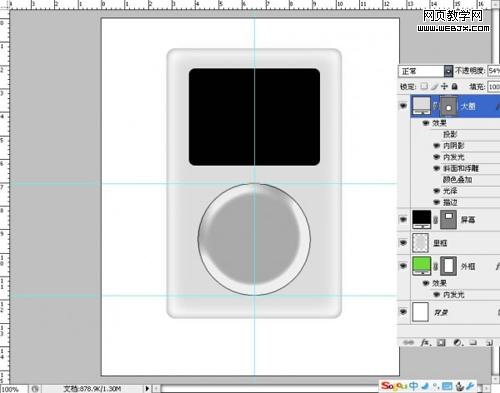Hide the 背景 layer with its eye icon

coord(403,312)
